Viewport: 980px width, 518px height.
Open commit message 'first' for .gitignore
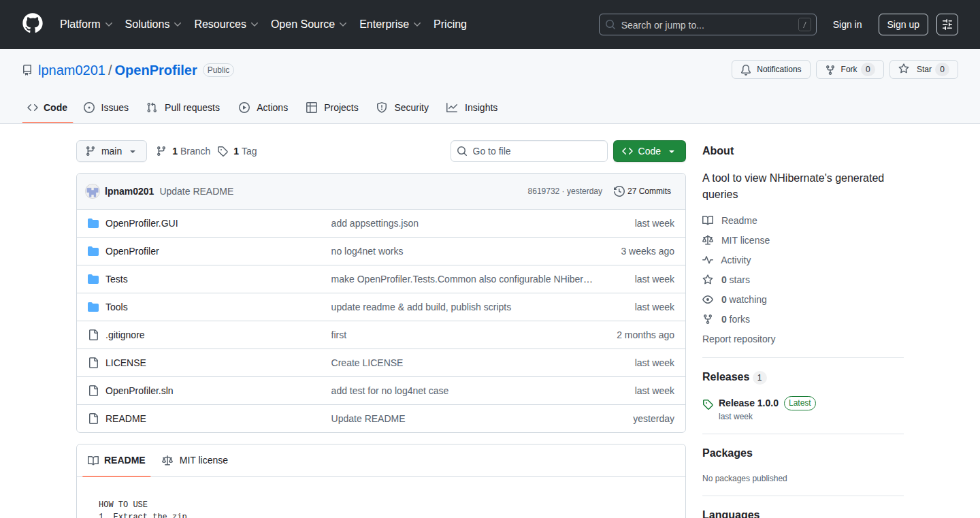(339, 335)
